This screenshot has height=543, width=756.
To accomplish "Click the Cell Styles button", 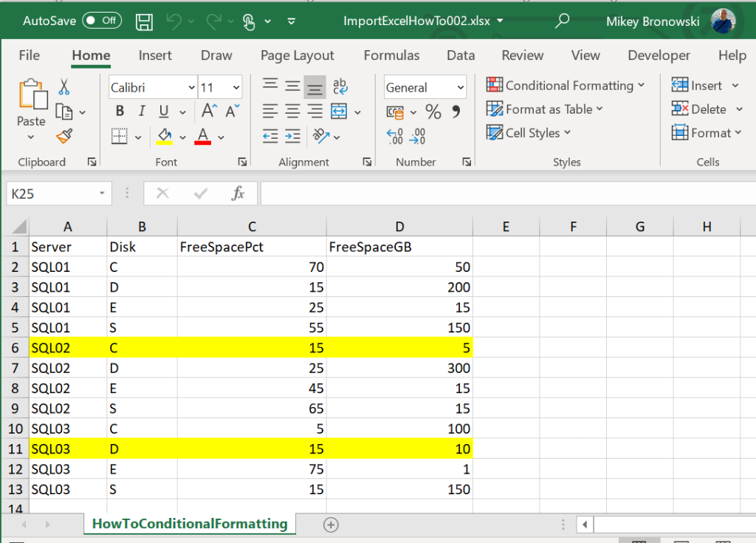I will [528, 133].
